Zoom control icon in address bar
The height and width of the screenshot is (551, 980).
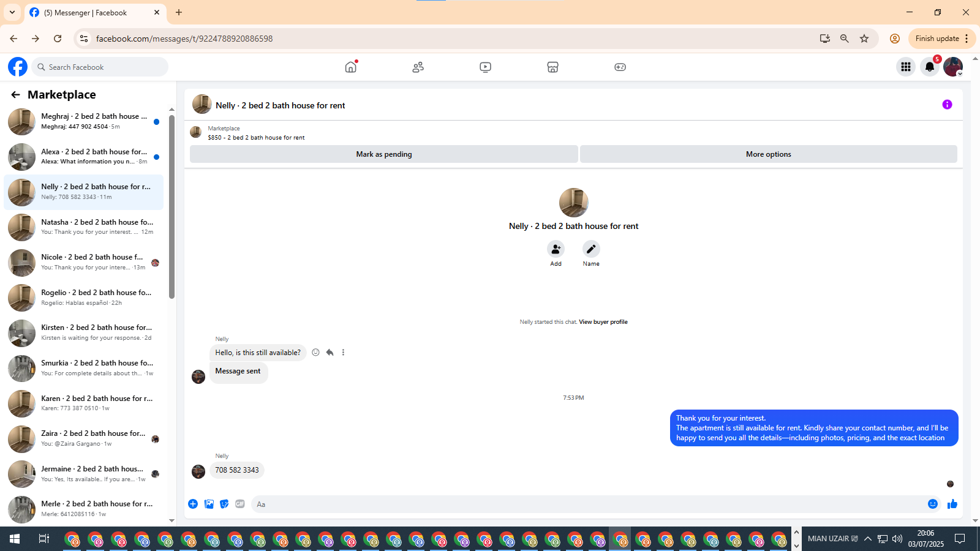click(x=844, y=39)
